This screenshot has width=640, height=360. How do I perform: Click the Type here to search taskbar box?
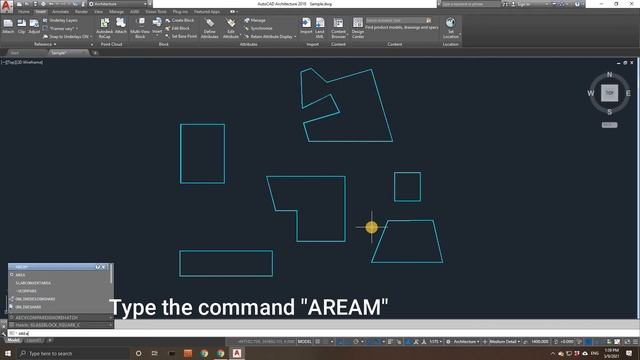tap(73, 353)
